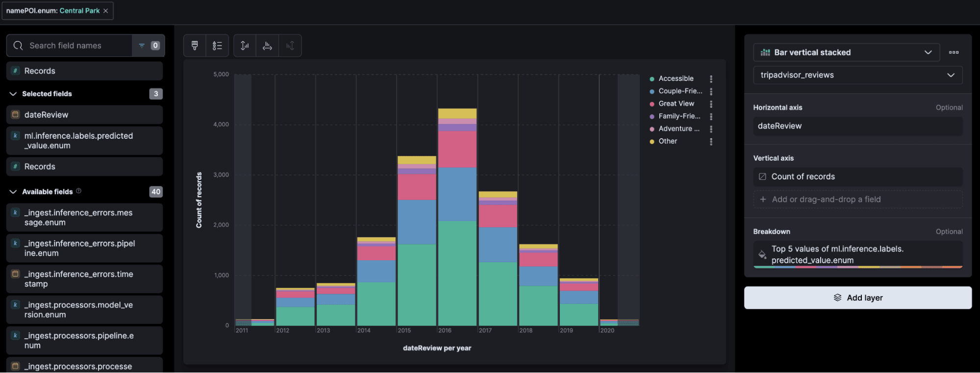Open left axis settings icon

pos(245,46)
